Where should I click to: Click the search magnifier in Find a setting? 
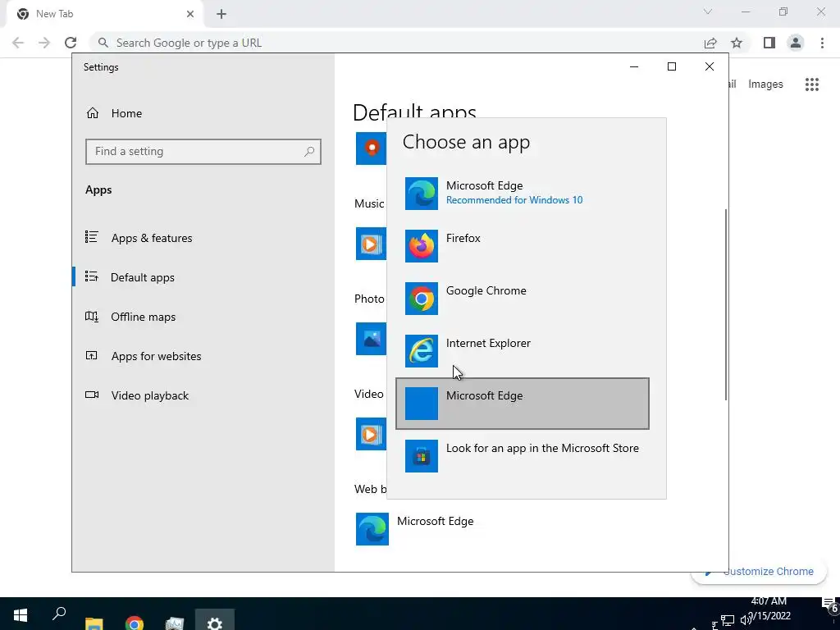click(309, 152)
